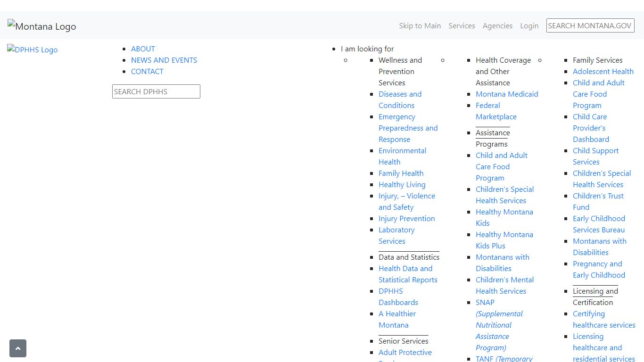
Task: Open Child and Adult Care Food Program under Assistance Programs
Action: pos(501,166)
